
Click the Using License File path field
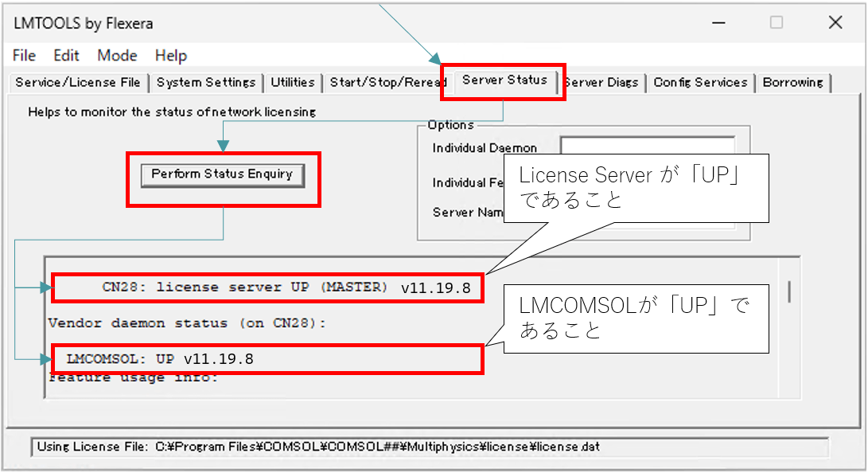(x=430, y=447)
